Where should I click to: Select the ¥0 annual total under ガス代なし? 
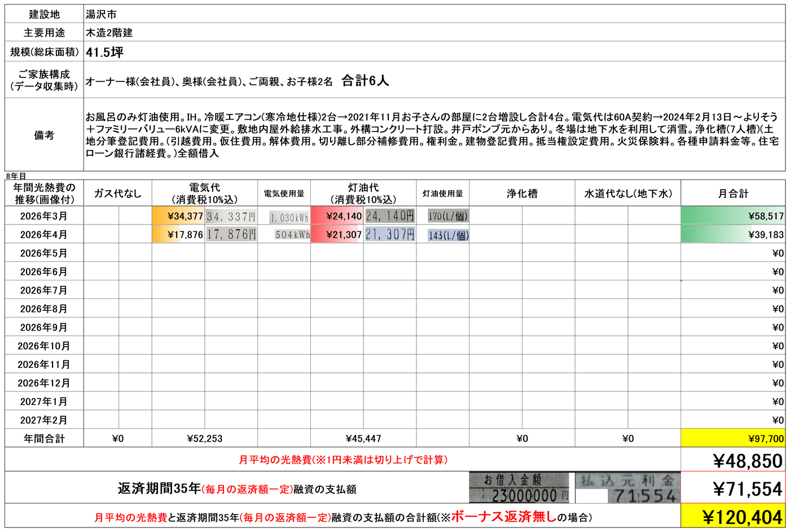118,438
